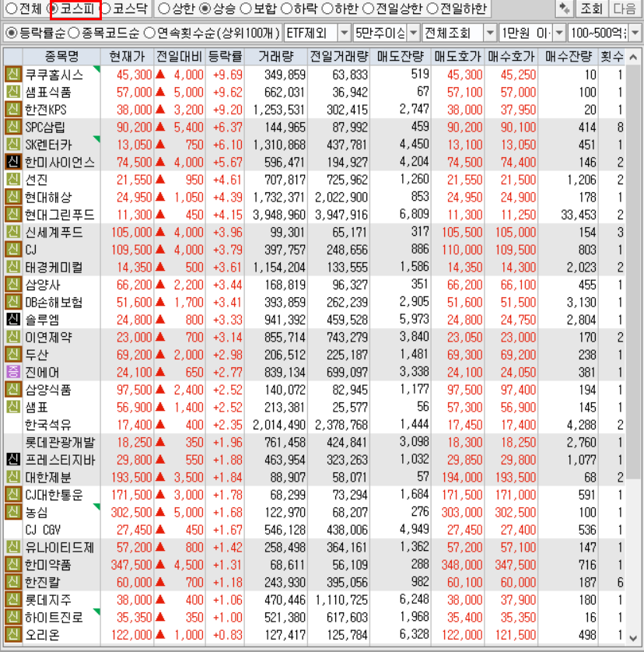The width and height of the screenshot is (644, 652).
Task: Click 한미약품 current price 347,500
Action: 131,565
